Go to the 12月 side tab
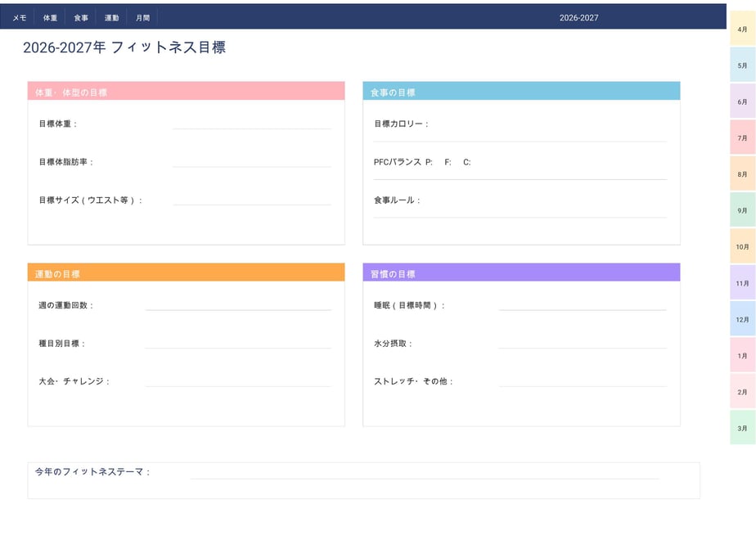 (743, 319)
